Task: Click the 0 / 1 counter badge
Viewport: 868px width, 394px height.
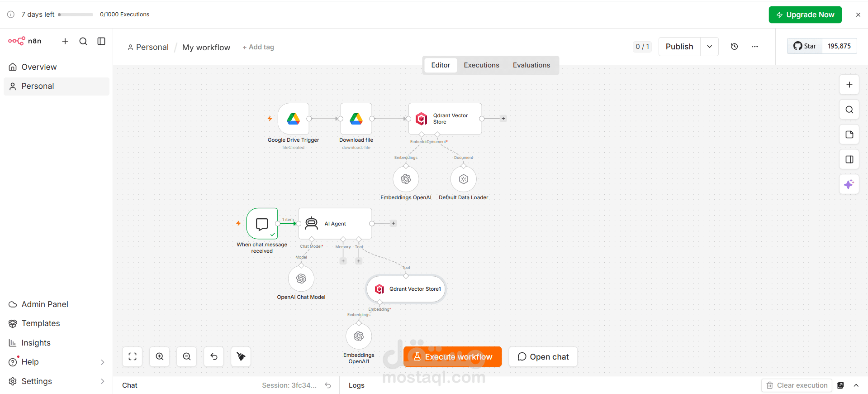Action: [642, 47]
